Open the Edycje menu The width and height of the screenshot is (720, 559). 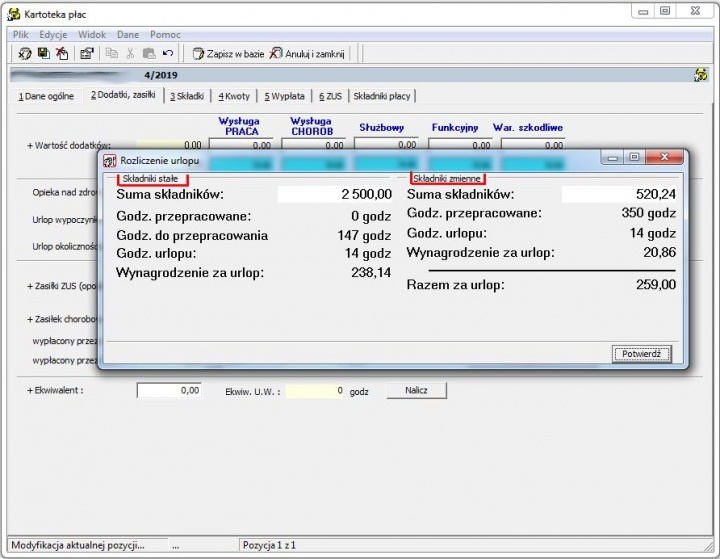click(x=53, y=34)
